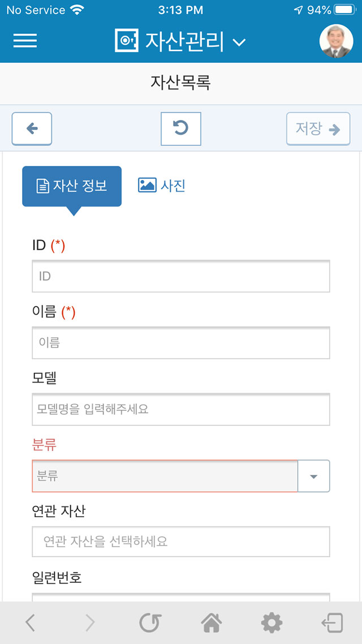The width and height of the screenshot is (362, 644).
Task: Go back with the left arrow button
Action: click(x=32, y=129)
